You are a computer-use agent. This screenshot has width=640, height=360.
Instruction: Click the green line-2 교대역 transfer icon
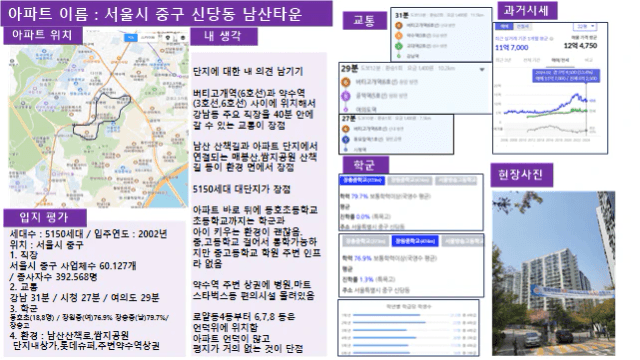398,46
